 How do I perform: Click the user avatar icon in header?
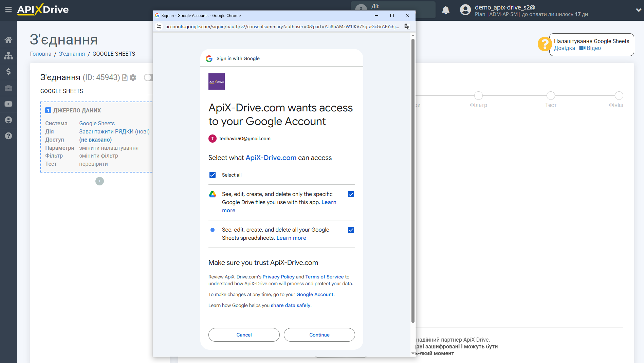[x=465, y=10]
